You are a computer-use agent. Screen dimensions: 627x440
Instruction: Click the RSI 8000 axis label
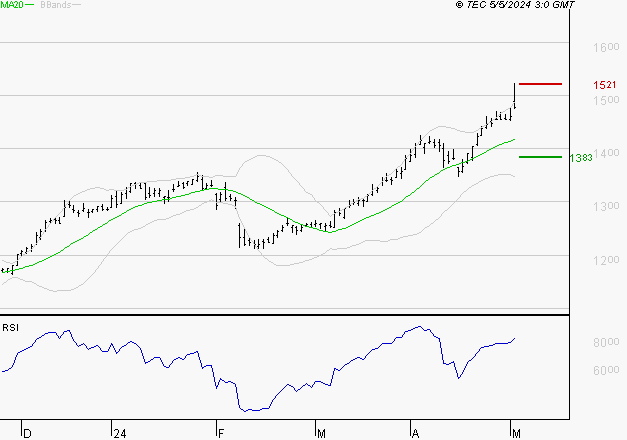click(606, 342)
